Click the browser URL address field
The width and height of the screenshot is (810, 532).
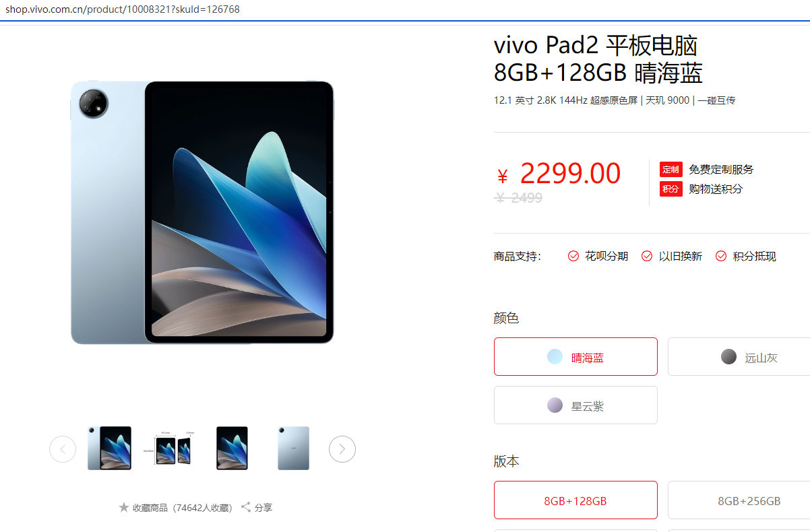405,9
